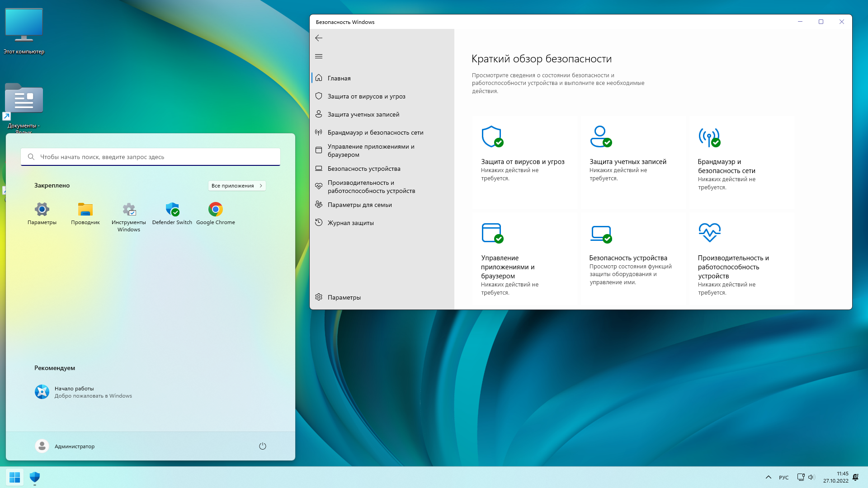Open the Firewall and network security tile
868x488 pixels.
coord(709,136)
